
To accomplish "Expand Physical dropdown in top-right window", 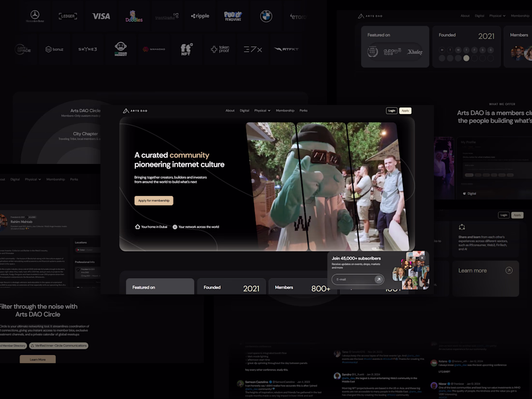I will [497, 15].
